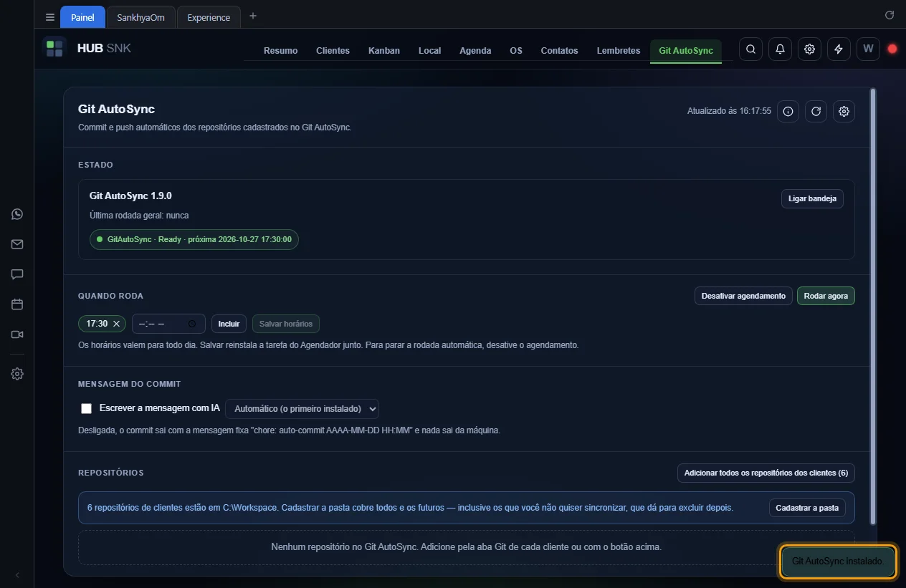Viewport: 906px width, 588px height.
Task: Open the Automático (o primeiro instalado) dropdown
Action: (302, 408)
